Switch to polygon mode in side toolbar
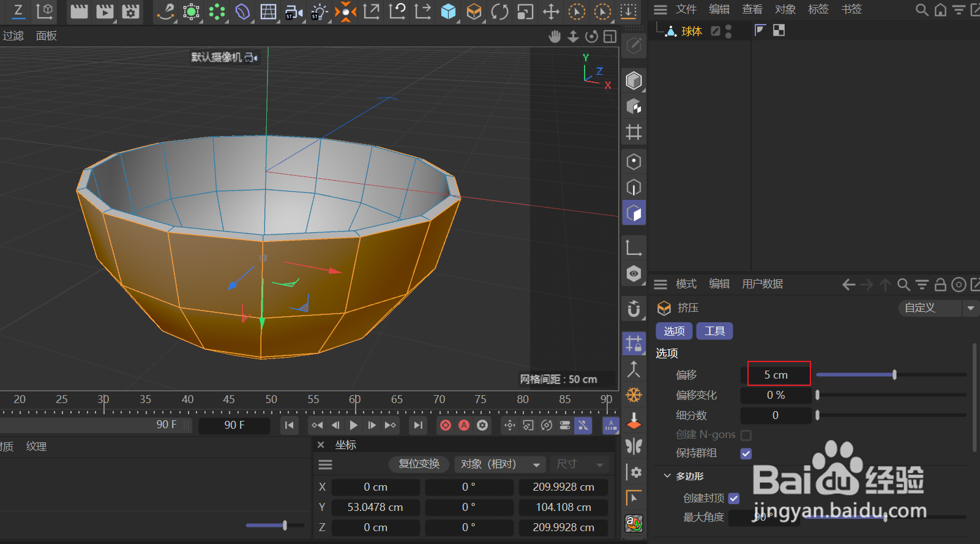 [634, 213]
